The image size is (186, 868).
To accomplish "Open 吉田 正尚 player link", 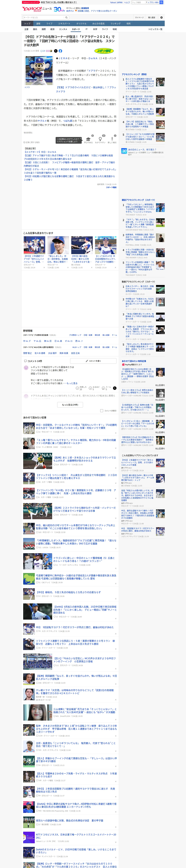I will click(x=76, y=353).
